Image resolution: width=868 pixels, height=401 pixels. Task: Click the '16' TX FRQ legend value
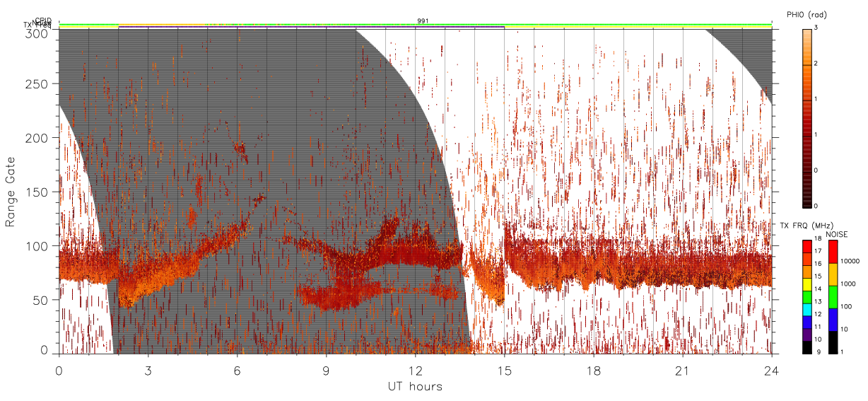point(819,264)
